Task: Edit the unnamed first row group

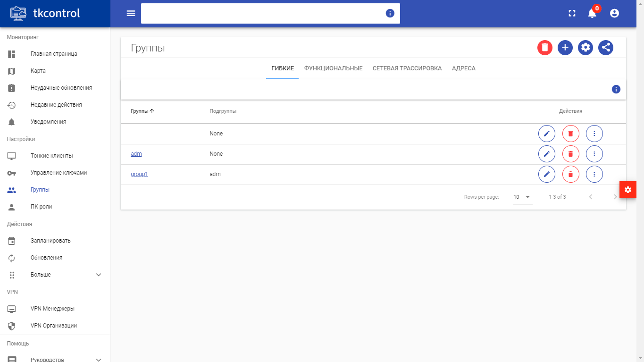Action: pyautogui.click(x=547, y=134)
